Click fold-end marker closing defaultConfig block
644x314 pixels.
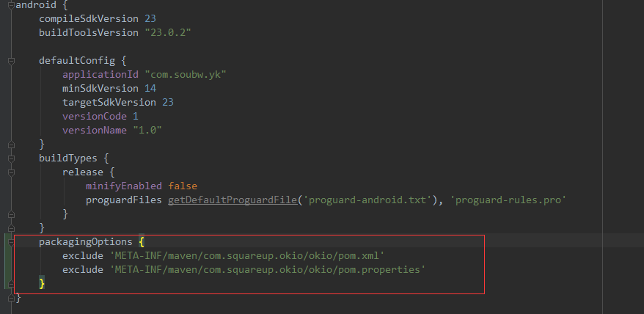point(11,145)
